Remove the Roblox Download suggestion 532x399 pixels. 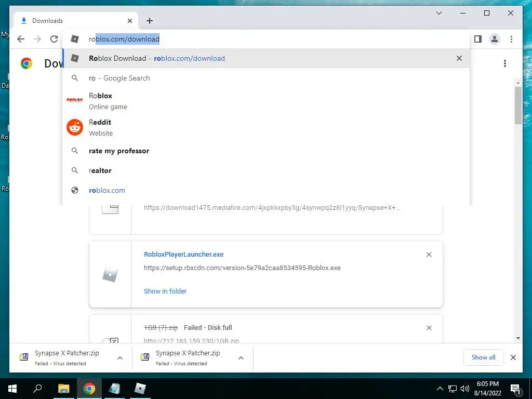[459, 58]
